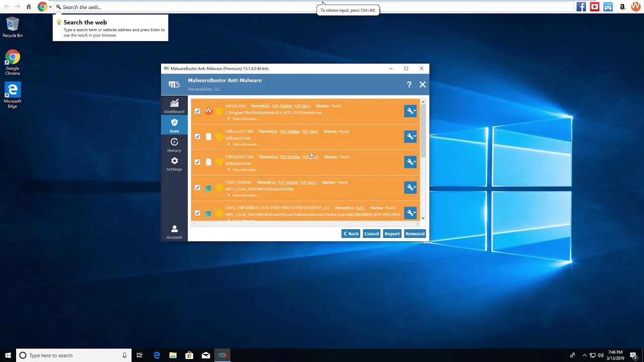Open PUP.WebBar threat link for WBUpdateTask
This screenshot has height=362, width=644.
(x=290, y=157)
